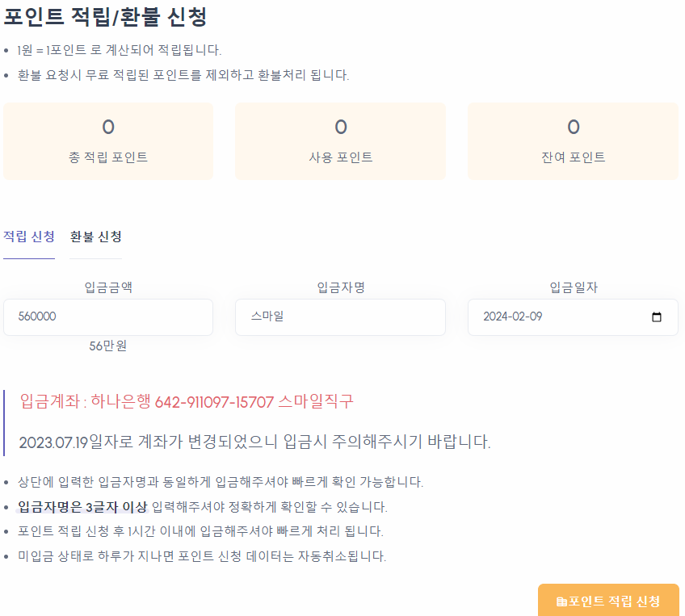The width and height of the screenshot is (685, 616).
Task: Click the 입금일자 field label
Action: (573, 287)
